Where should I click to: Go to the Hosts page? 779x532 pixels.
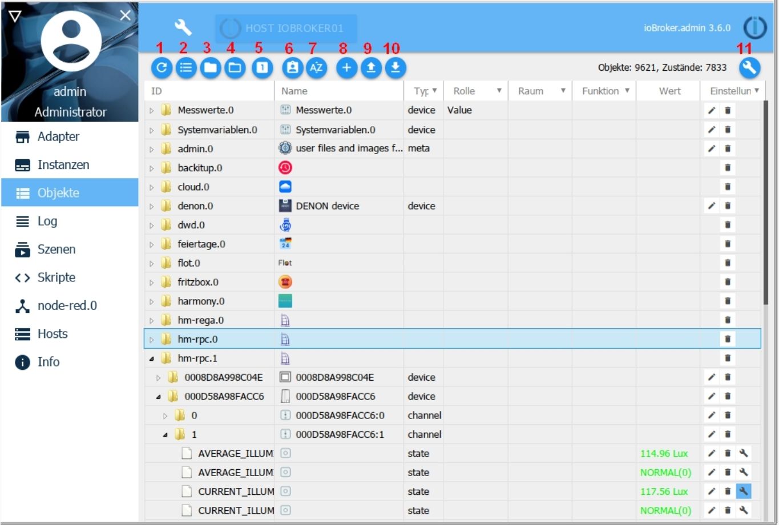coord(70,333)
